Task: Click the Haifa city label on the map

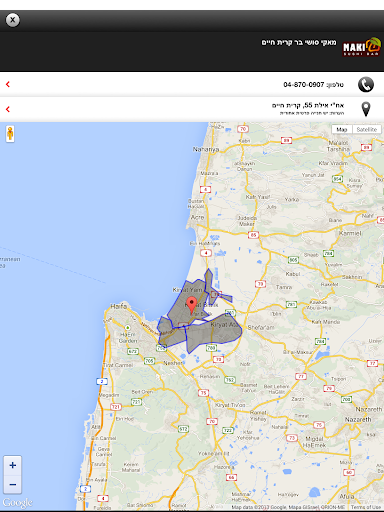Action: [119, 306]
